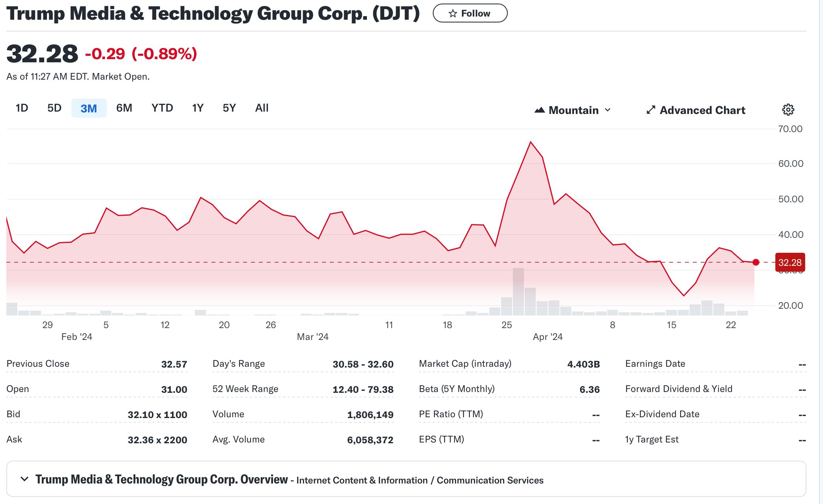
Task: Click the EPS (TTM) label
Action: pos(441,439)
